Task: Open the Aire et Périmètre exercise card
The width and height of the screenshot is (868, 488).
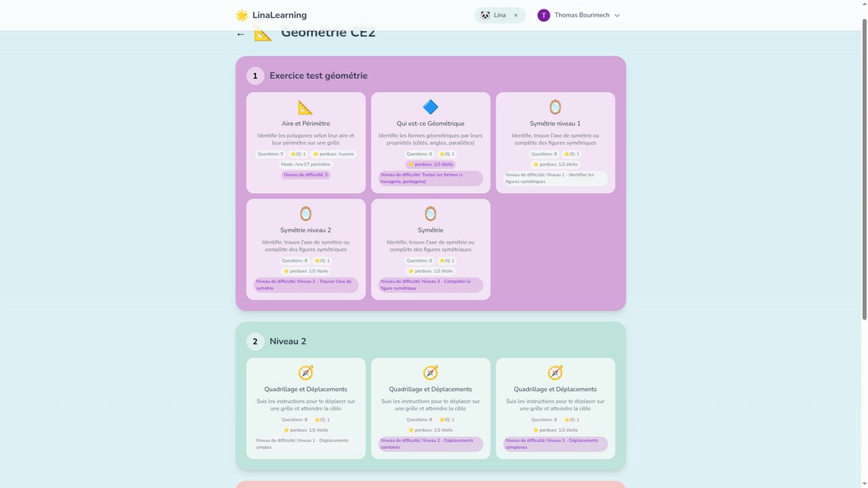Action: (305, 142)
